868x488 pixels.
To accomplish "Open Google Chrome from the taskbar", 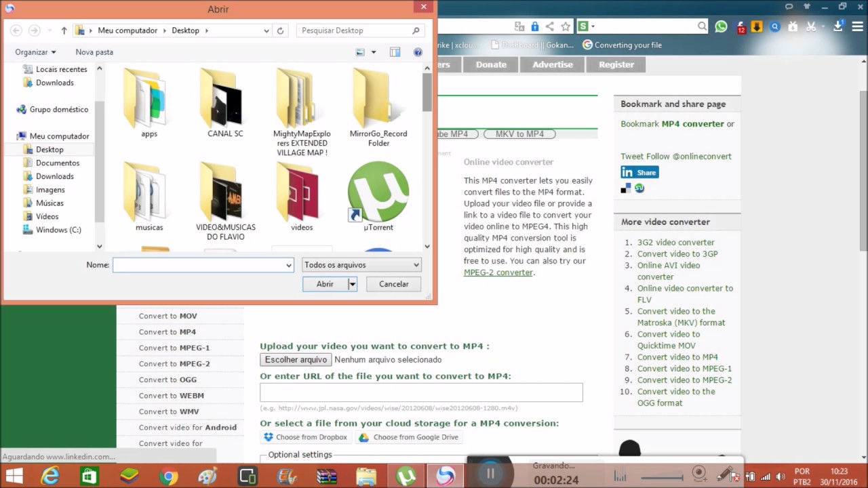I will pos(169,476).
